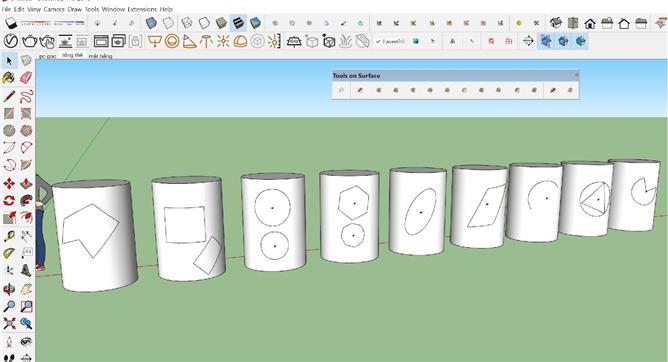
Task: Choose the Rectangle tool
Action: tap(9, 113)
